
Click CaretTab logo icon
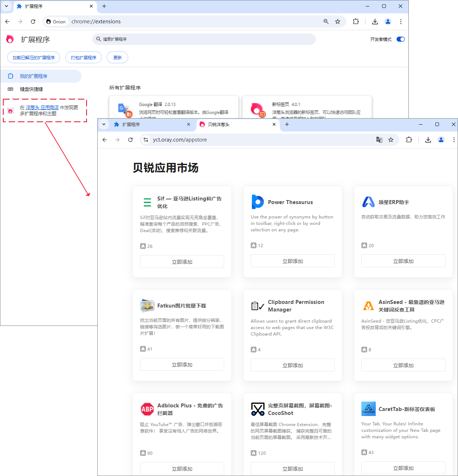click(369, 409)
